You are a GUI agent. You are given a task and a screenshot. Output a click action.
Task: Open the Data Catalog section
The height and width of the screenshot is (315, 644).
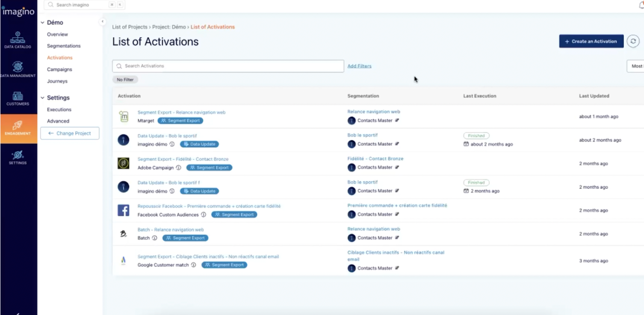pos(18,40)
